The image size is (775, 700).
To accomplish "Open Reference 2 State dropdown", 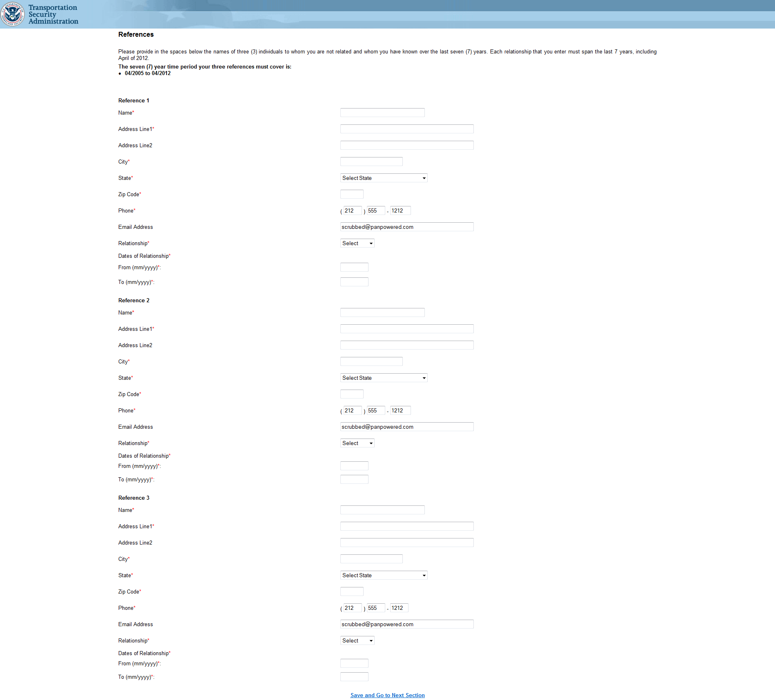I will click(x=384, y=378).
